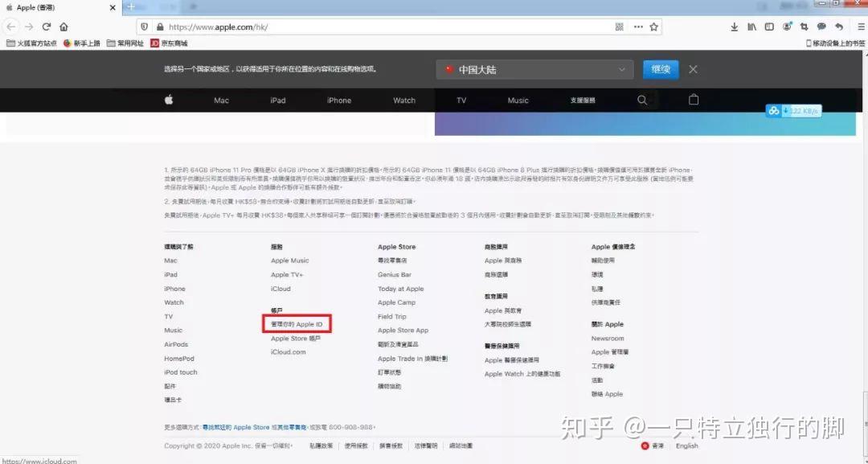Click the Today at Apple link
The image size is (868, 464).
click(x=401, y=289)
